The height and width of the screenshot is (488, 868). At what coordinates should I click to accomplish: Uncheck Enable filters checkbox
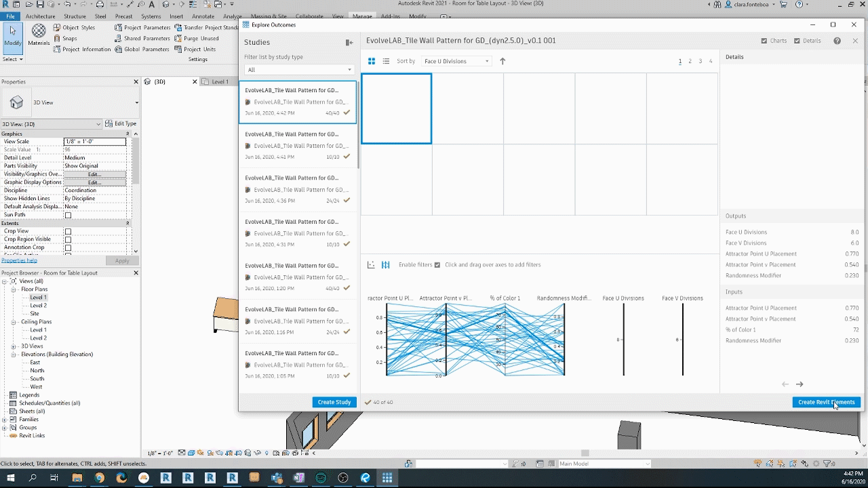click(x=437, y=265)
